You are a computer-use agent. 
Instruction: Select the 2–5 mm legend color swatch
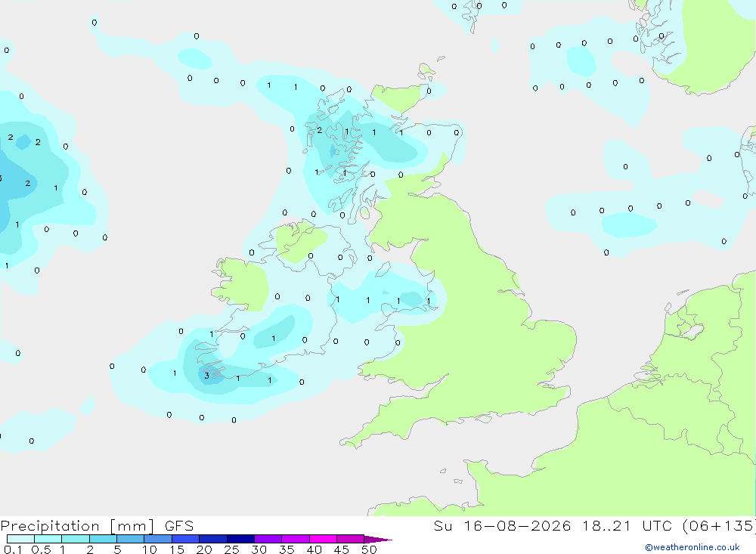click(x=103, y=539)
